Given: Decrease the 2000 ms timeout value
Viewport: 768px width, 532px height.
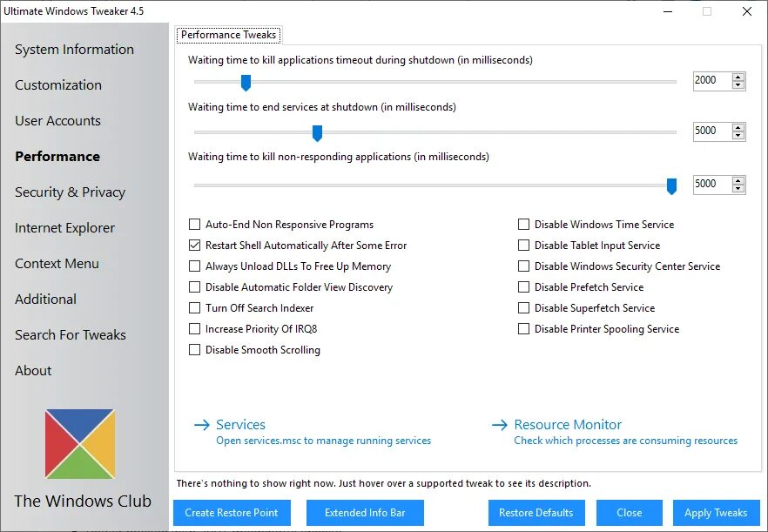Looking at the screenshot, I should 738,85.
